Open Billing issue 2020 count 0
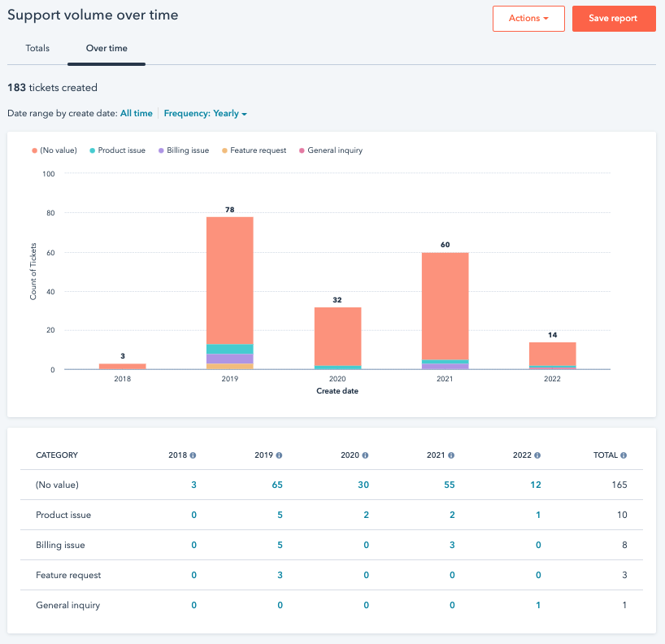Image resolution: width=665 pixels, height=644 pixels. point(366,545)
